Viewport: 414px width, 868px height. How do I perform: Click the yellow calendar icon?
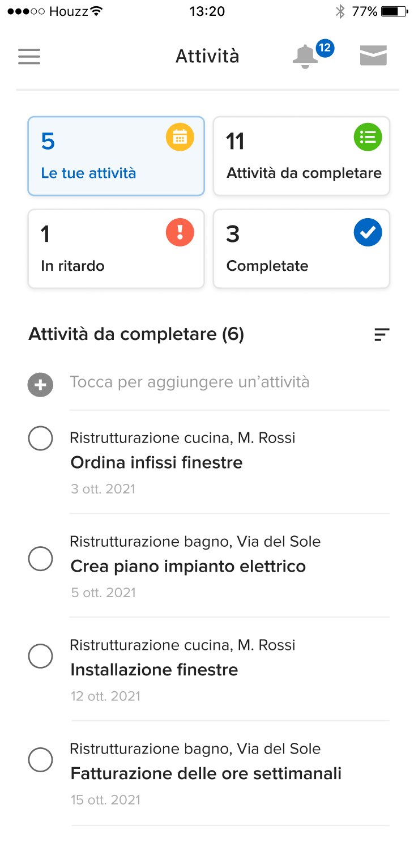(x=180, y=138)
